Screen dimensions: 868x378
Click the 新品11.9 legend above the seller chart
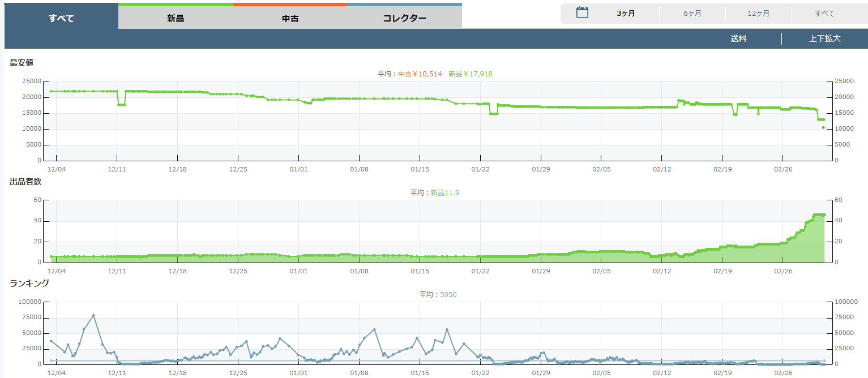point(444,192)
